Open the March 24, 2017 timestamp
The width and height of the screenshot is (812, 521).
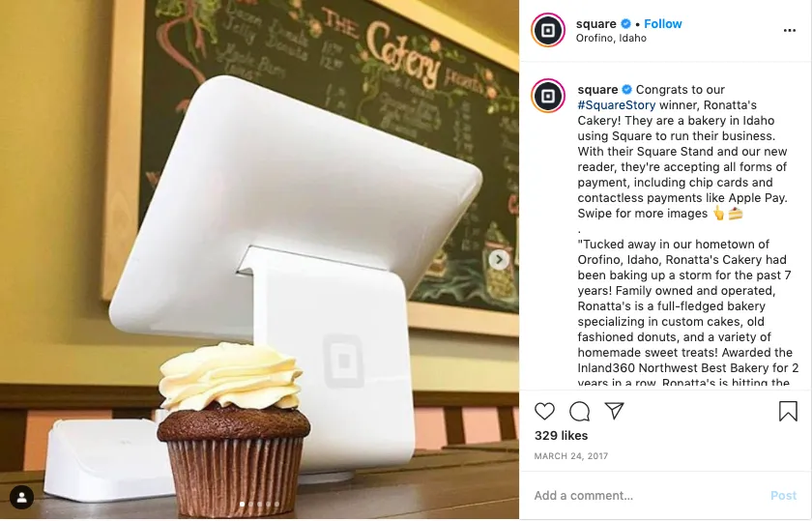(571, 456)
